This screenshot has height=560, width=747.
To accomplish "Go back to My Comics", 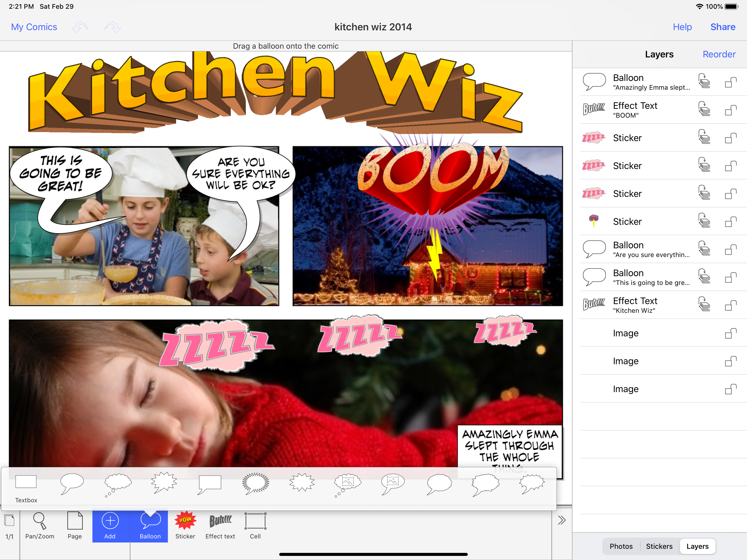I will pos(34,27).
